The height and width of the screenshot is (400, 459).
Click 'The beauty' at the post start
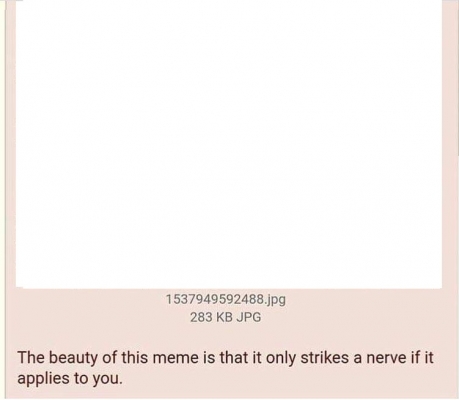click(58, 359)
